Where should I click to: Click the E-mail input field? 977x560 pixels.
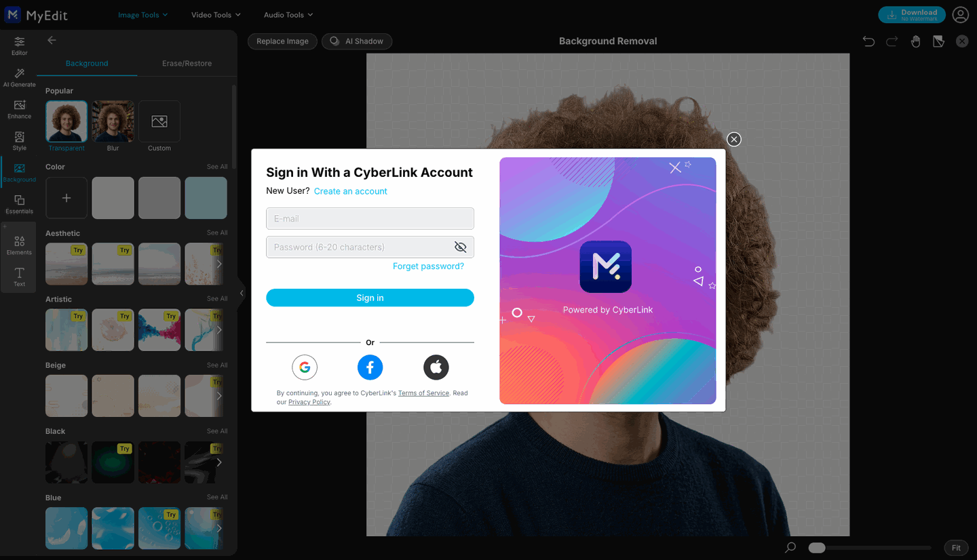click(370, 218)
